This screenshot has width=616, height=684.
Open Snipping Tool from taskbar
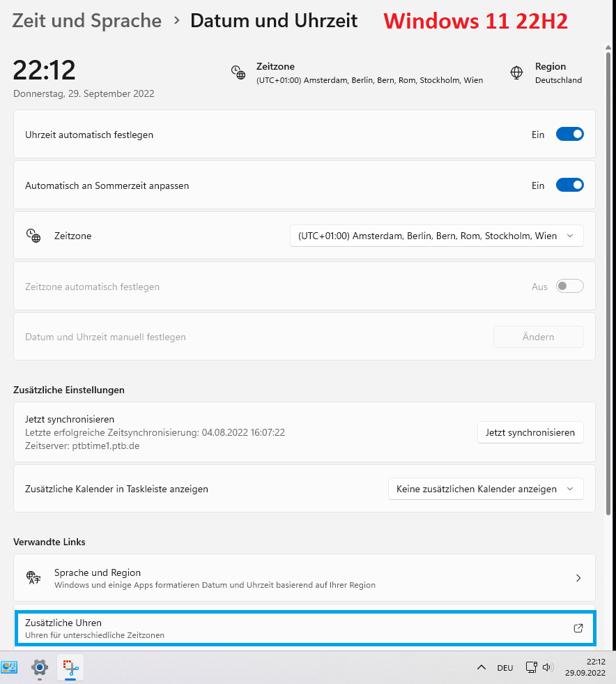coord(70,667)
